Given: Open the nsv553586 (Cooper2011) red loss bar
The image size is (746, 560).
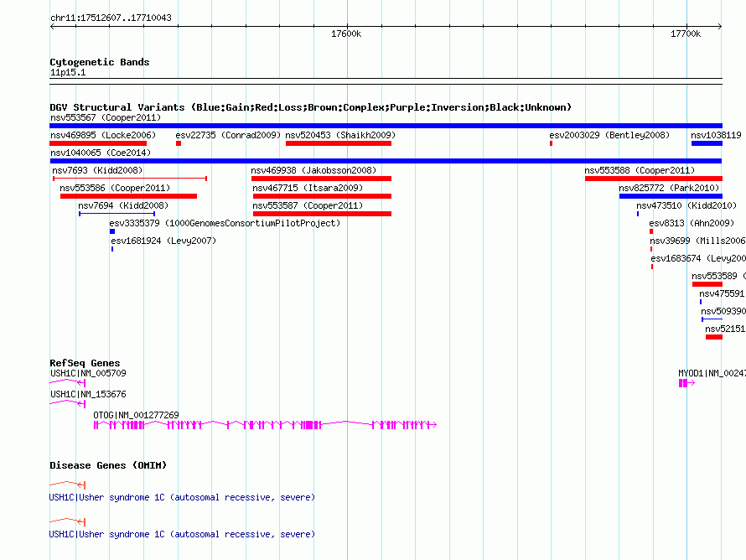Looking at the screenshot, I should click(128, 196).
